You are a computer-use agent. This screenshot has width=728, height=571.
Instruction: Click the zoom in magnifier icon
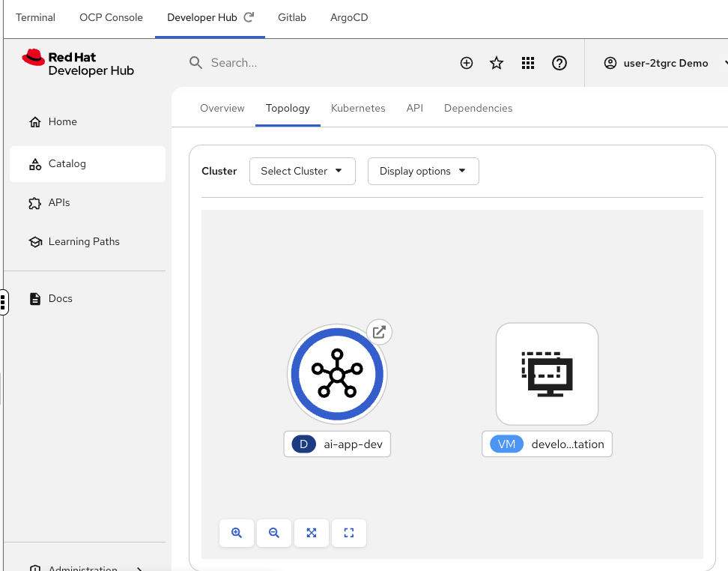[x=237, y=533]
